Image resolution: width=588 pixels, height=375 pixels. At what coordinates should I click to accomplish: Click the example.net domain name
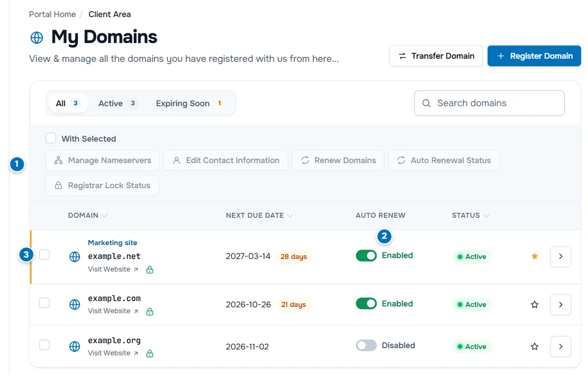pyautogui.click(x=114, y=256)
